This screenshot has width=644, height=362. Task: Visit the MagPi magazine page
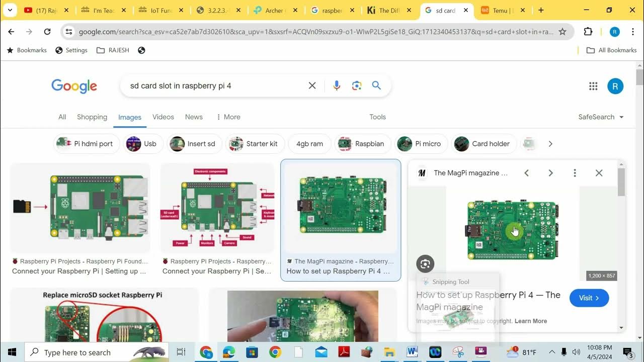[589, 298]
